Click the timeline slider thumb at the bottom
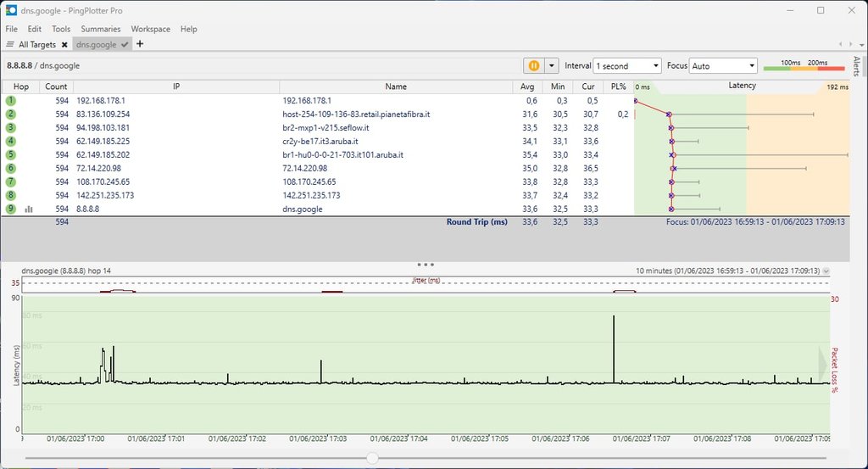Image resolution: width=868 pixels, height=469 pixels. pyautogui.click(x=372, y=458)
